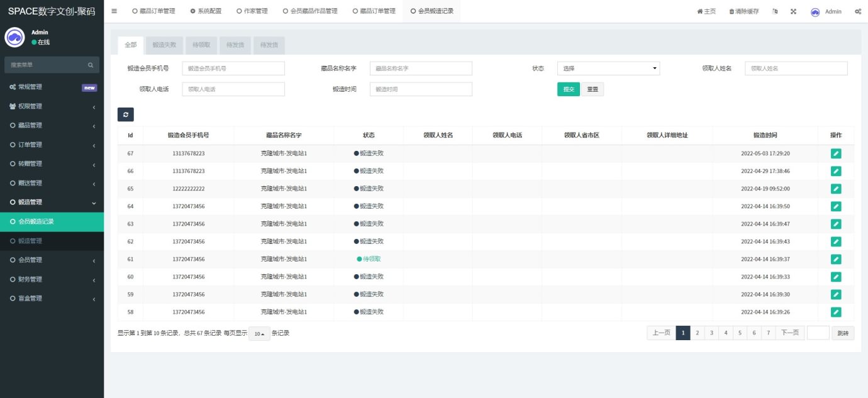Expand 权限管理 sidebar menu

point(52,106)
